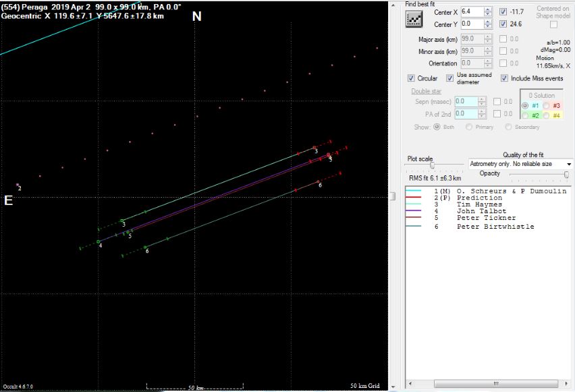Open the Quality of the fit dropdown
The width and height of the screenshot is (575, 392).
[570, 164]
